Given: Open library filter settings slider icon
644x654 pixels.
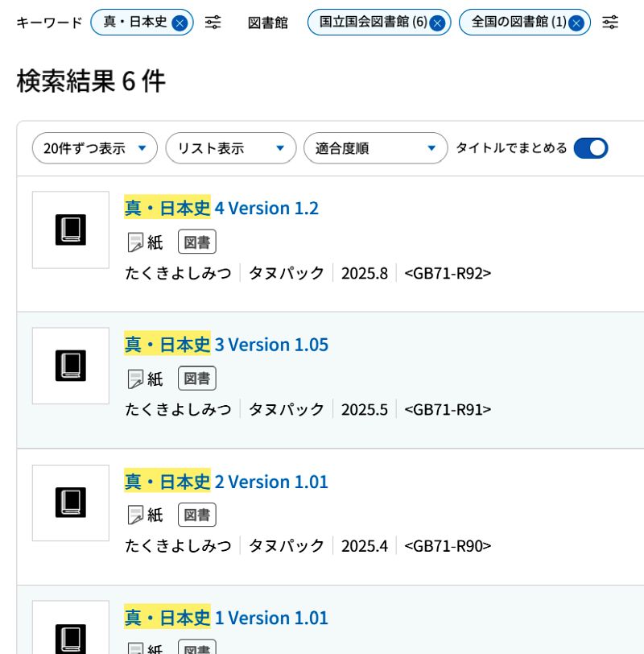Looking at the screenshot, I should click(610, 23).
